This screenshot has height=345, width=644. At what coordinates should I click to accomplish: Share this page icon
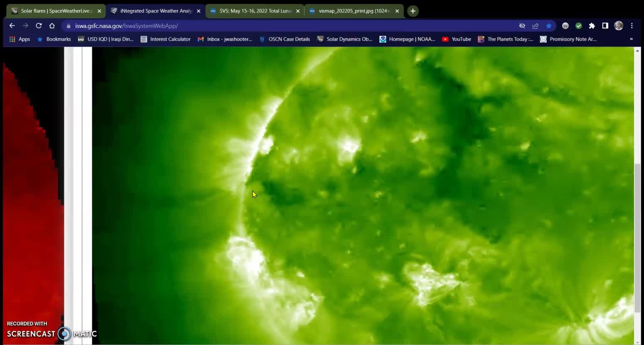pyautogui.click(x=536, y=26)
